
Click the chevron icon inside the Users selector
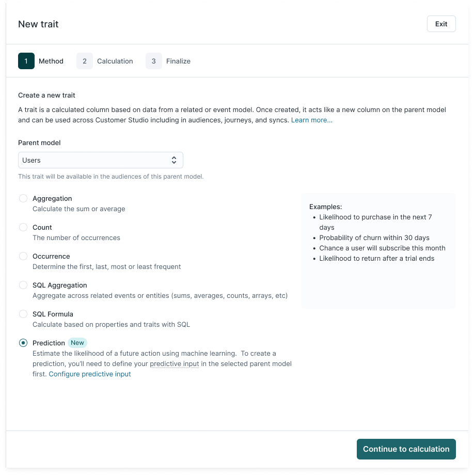click(174, 160)
